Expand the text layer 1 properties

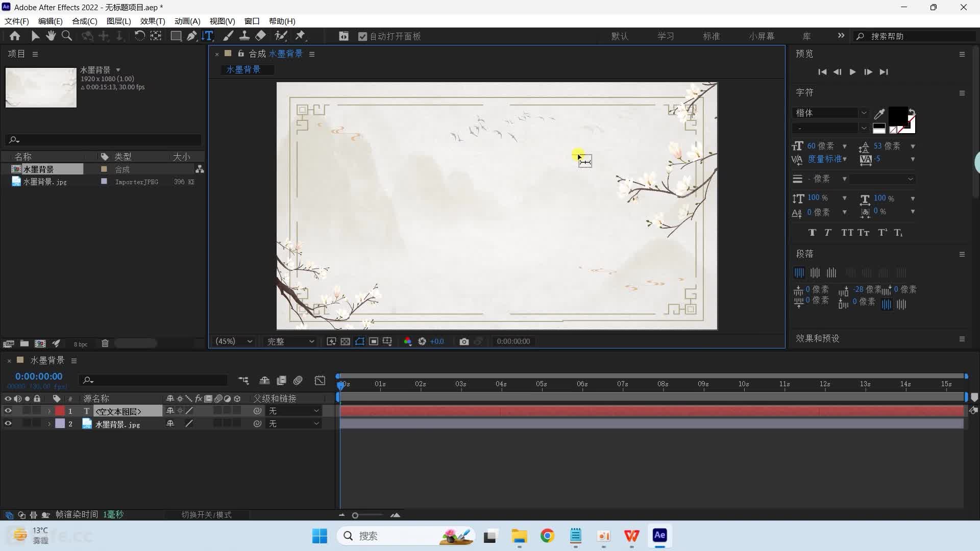point(50,411)
